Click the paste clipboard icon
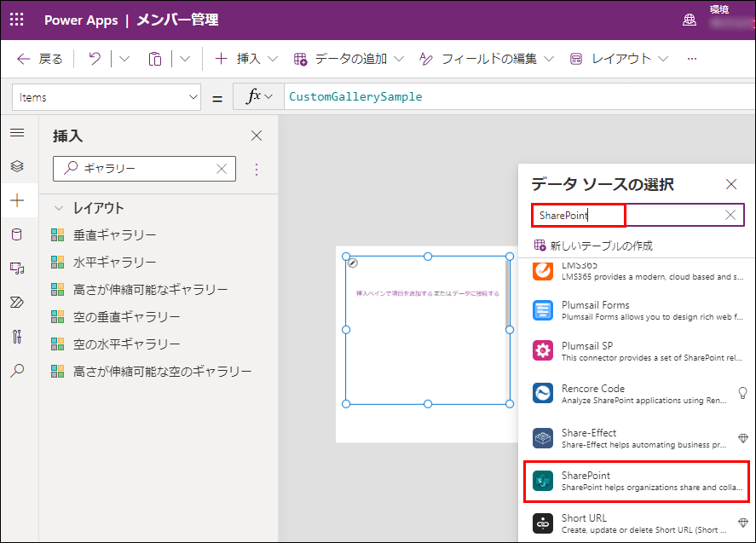The image size is (756, 543). 155,59
